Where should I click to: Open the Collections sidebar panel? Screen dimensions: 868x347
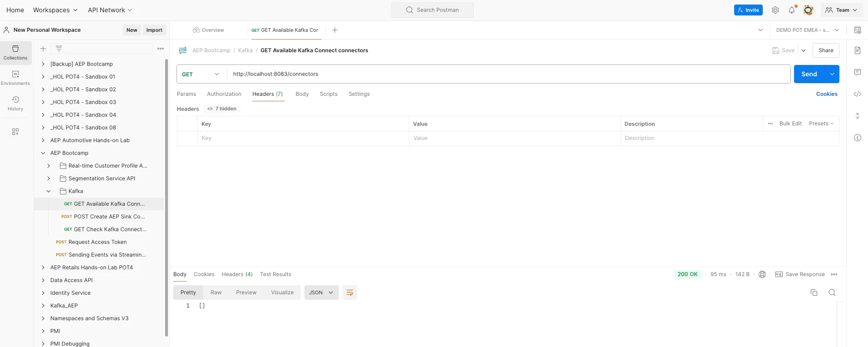click(x=15, y=53)
